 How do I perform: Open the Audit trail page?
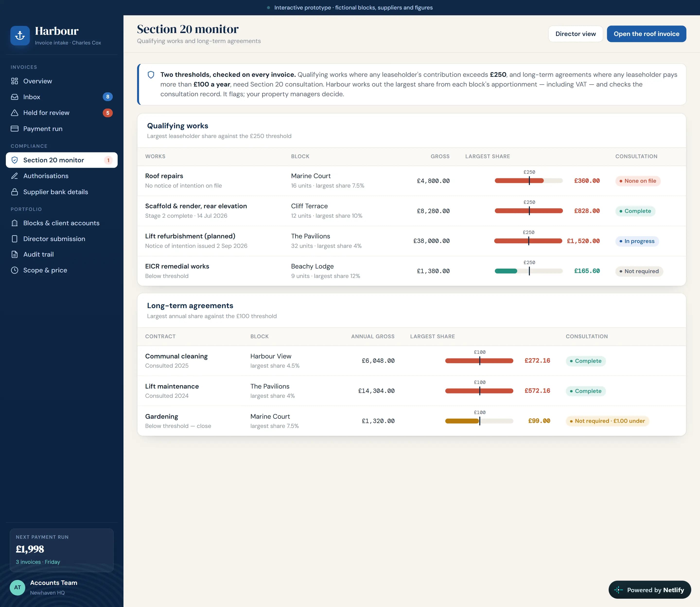pyautogui.click(x=62, y=254)
